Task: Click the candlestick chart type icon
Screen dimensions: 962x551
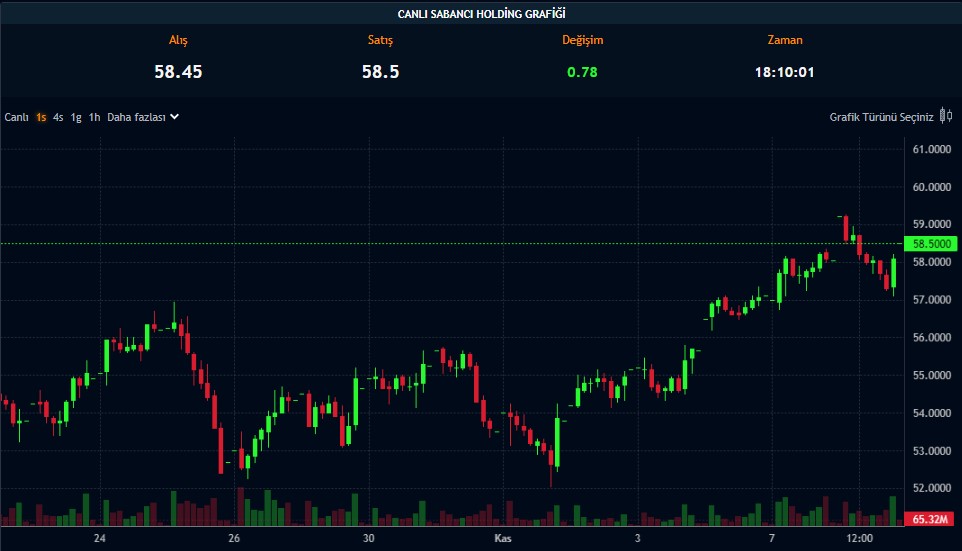Action: tap(945, 117)
